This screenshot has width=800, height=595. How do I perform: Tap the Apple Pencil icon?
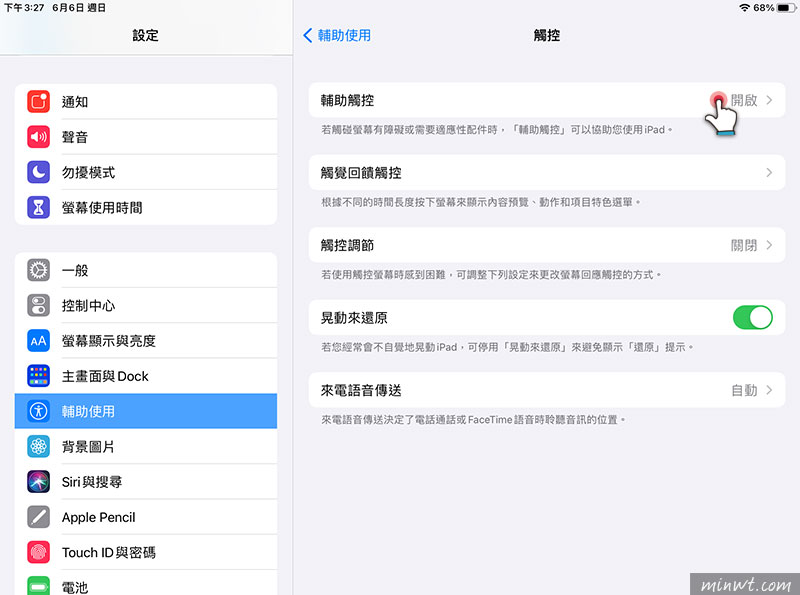(38, 516)
